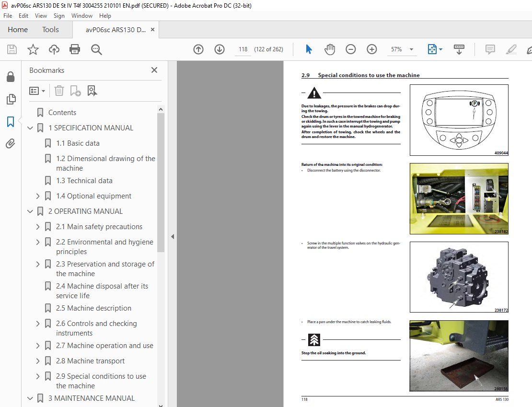Collapse 1 SPECIFICATION MANUAL bookmark
532x407 pixels.
30,128
